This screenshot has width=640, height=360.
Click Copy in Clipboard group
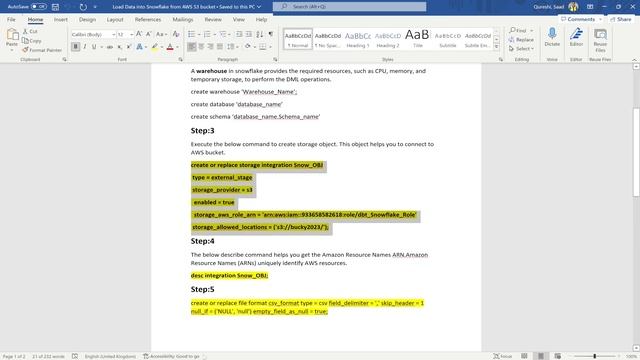coord(32,40)
